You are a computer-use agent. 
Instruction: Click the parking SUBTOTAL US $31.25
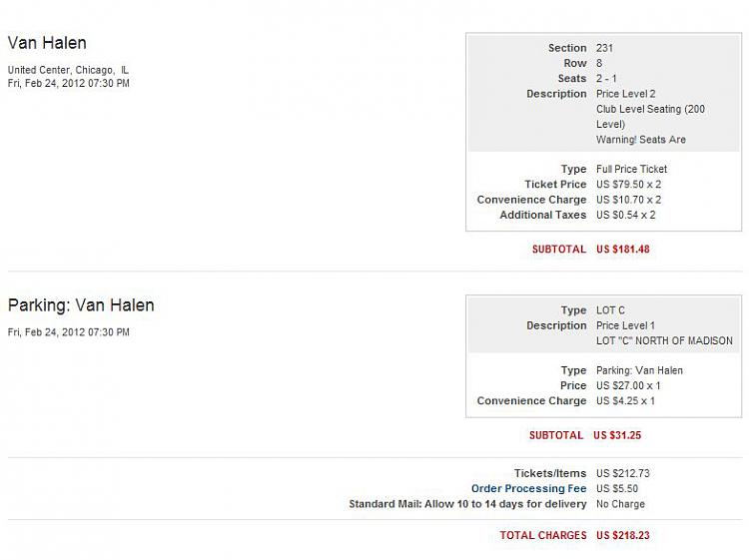tap(617, 435)
